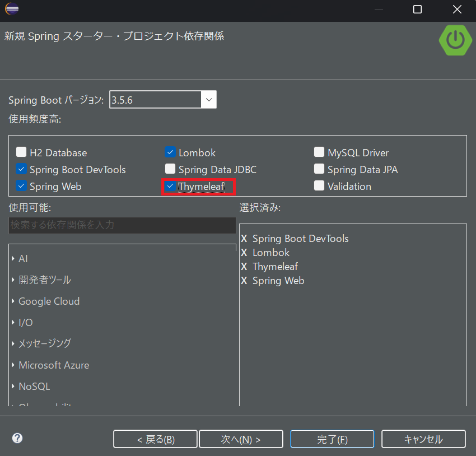Remove Spring Web via X icon
Viewport: 476px width, 456px height.
pyautogui.click(x=244, y=281)
